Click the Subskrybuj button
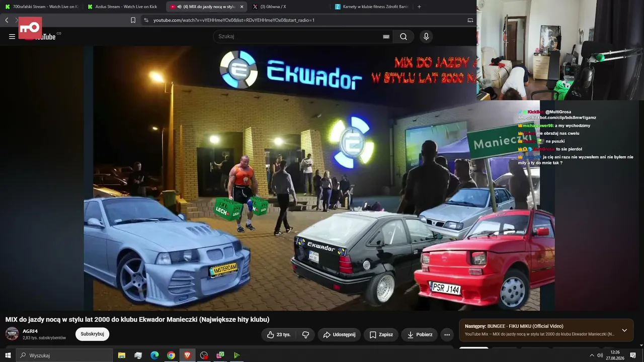 [92, 334]
